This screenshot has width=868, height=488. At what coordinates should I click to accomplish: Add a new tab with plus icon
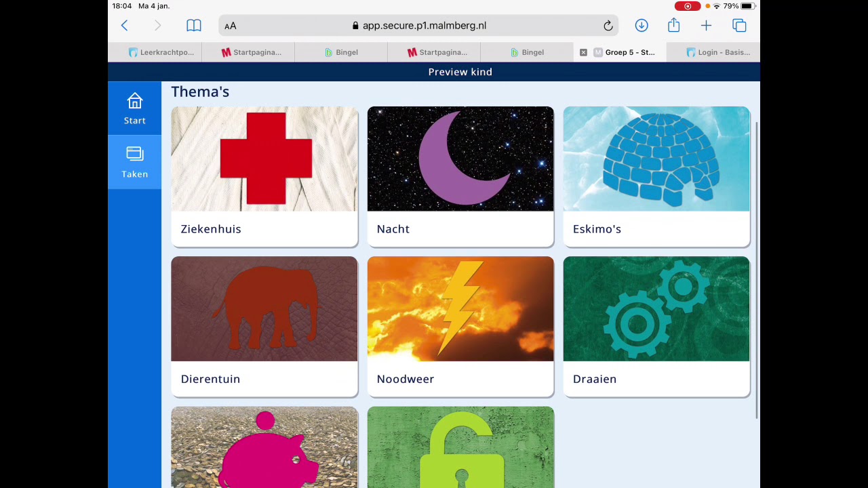click(706, 26)
